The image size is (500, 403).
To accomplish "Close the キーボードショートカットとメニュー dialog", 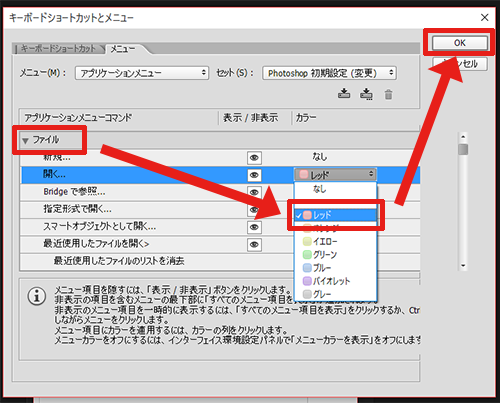I will pos(485,17).
